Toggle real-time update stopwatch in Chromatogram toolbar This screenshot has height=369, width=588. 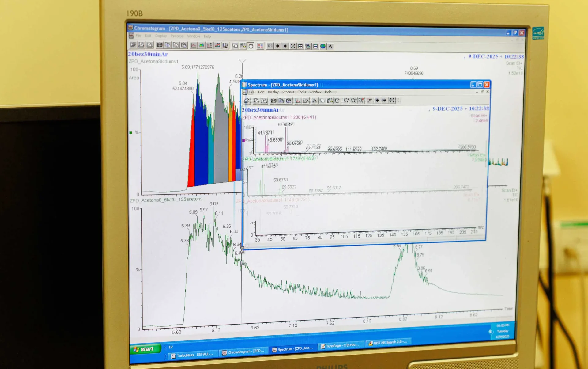pos(251,46)
